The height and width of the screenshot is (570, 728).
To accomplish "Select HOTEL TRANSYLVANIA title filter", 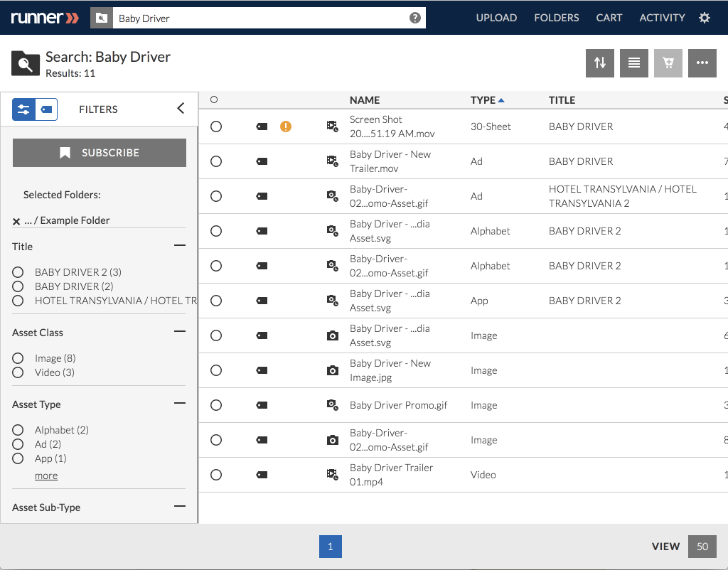I will pyautogui.click(x=18, y=301).
